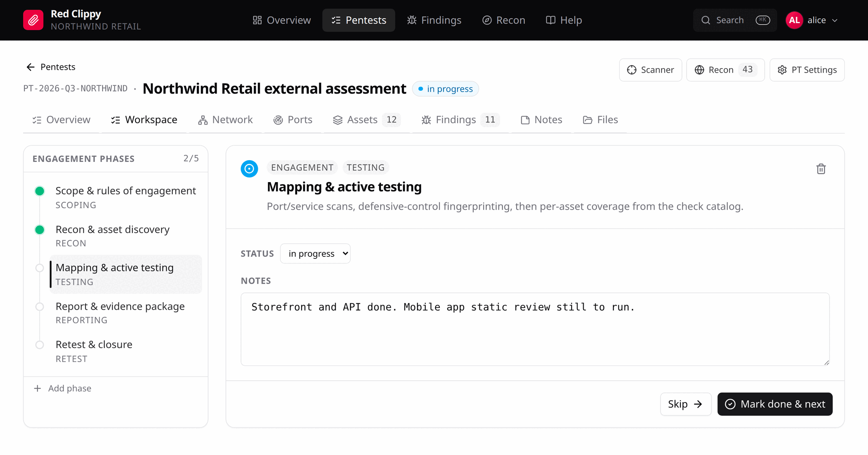The image size is (868, 455).
Task: Click into the Notes text area
Action: click(535, 329)
